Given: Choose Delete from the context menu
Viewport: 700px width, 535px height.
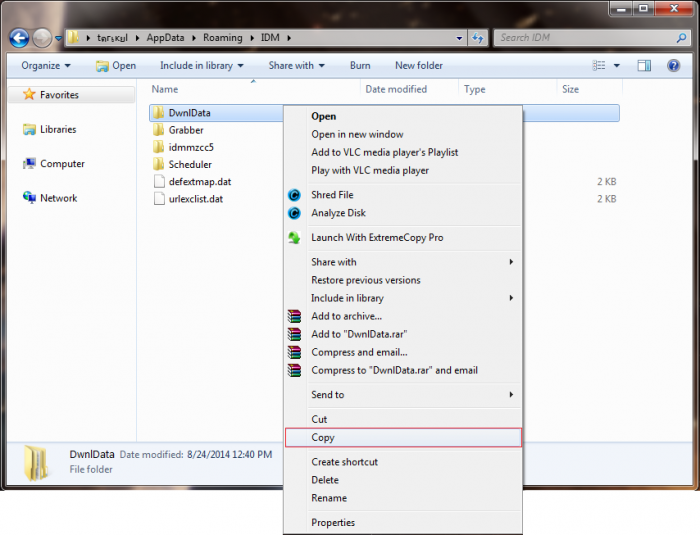Looking at the screenshot, I should point(325,480).
